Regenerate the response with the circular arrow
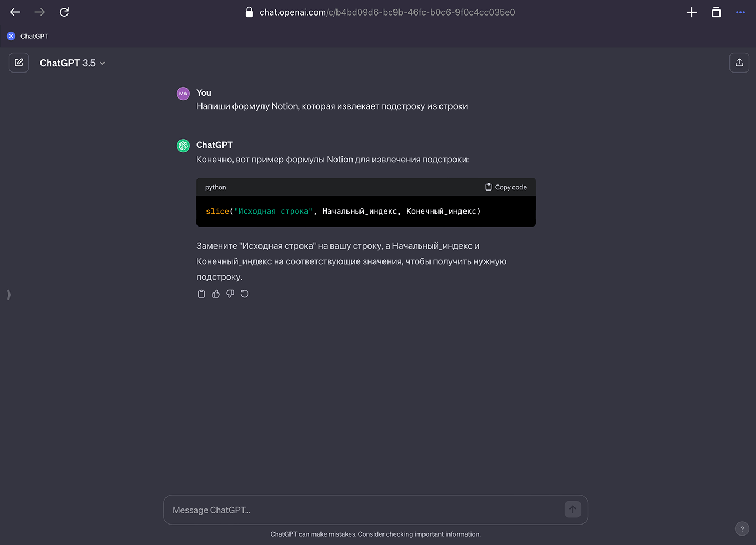This screenshot has height=545, width=756. pos(245,294)
